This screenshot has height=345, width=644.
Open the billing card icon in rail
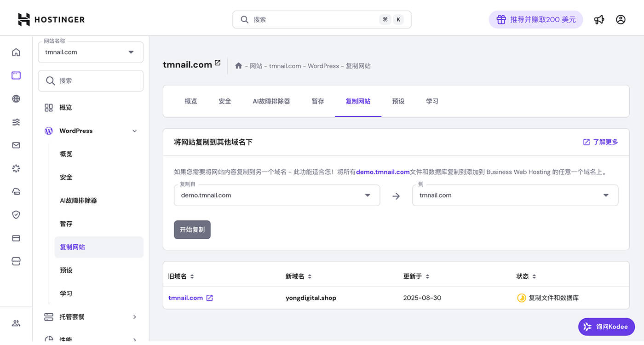pos(16,238)
